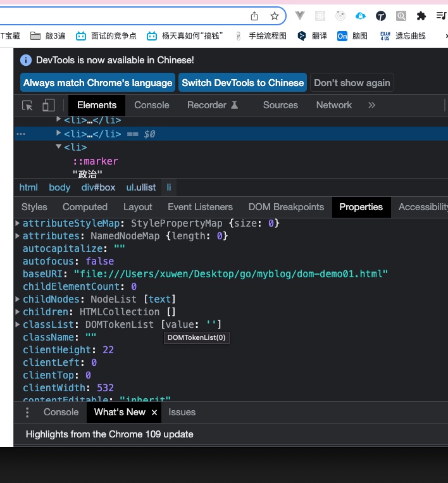The height and width of the screenshot is (483, 448).
Task: Select the Properties sidebar tab
Action: 361,207
